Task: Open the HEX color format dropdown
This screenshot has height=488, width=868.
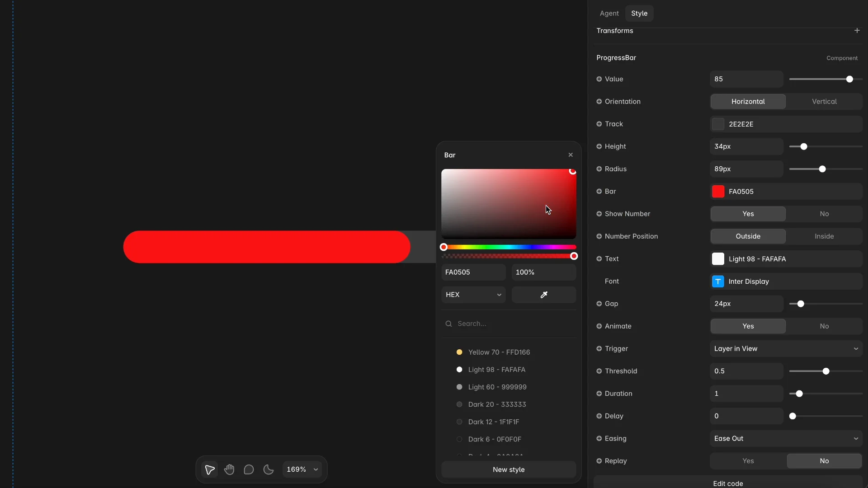Action: click(x=473, y=295)
